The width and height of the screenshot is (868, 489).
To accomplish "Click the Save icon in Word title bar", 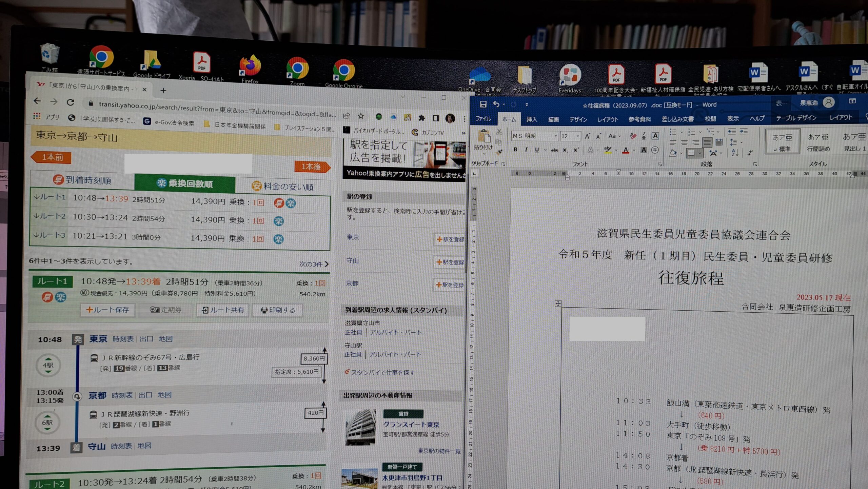I will (483, 104).
